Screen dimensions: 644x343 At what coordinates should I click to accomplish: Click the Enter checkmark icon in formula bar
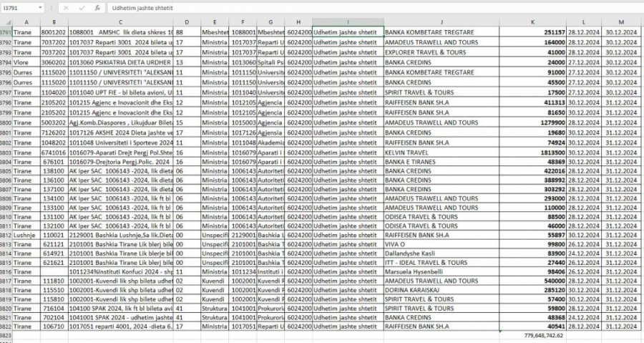(x=81, y=7)
